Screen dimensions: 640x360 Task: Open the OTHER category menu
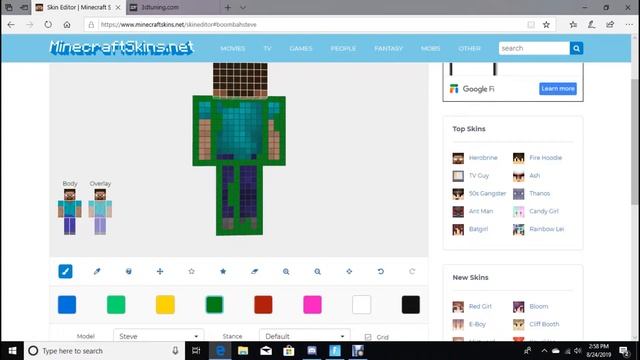point(469,48)
